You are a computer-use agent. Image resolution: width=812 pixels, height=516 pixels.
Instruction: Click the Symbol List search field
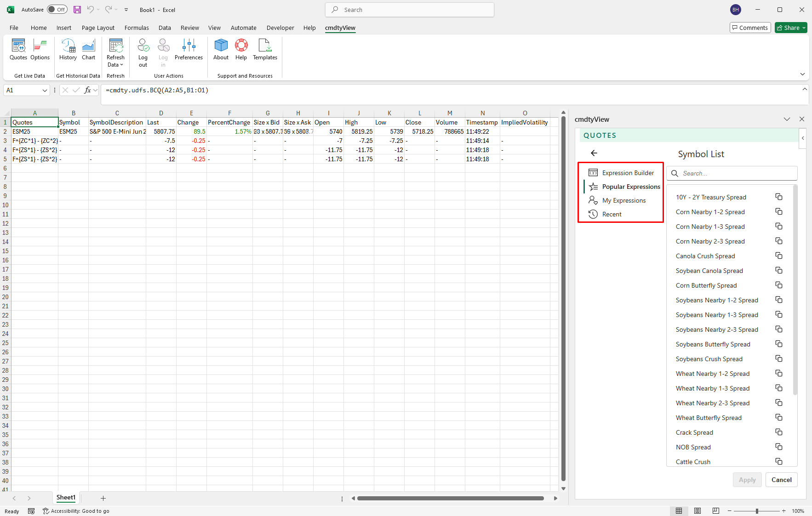732,173
